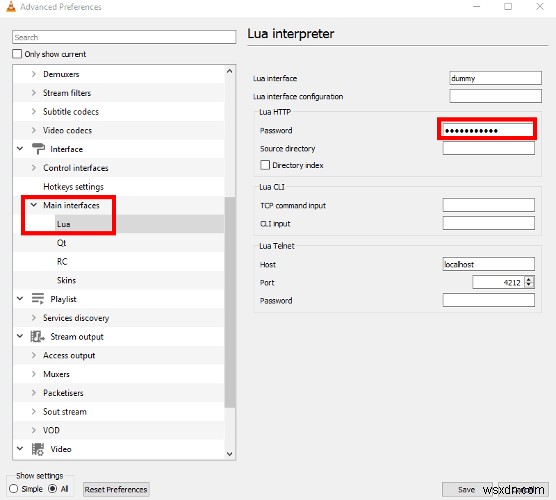556x500 pixels.
Task: Click the Lua Telnet Host field
Action: 489,264
